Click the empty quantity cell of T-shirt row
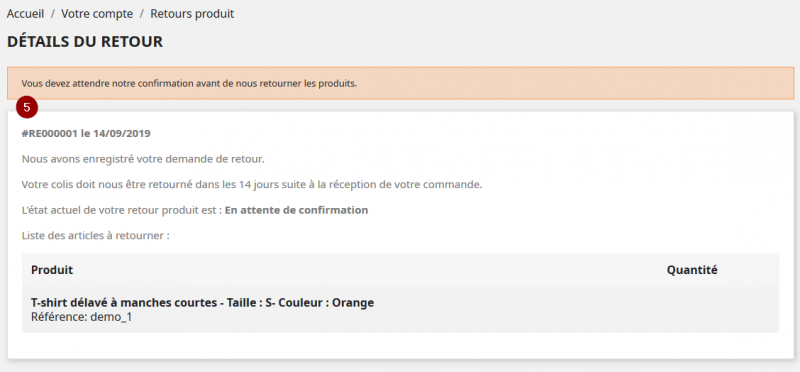Viewport: 800px width, 372px height. tap(718, 310)
